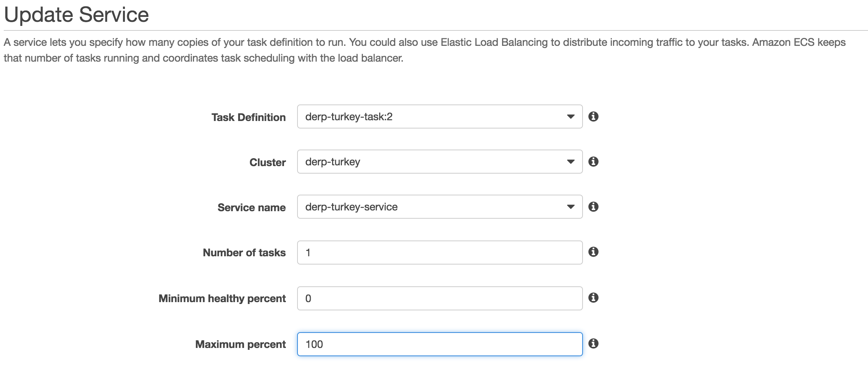Click the Task Definition label
Viewport: 868px width, 369px height.
tap(248, 117)
